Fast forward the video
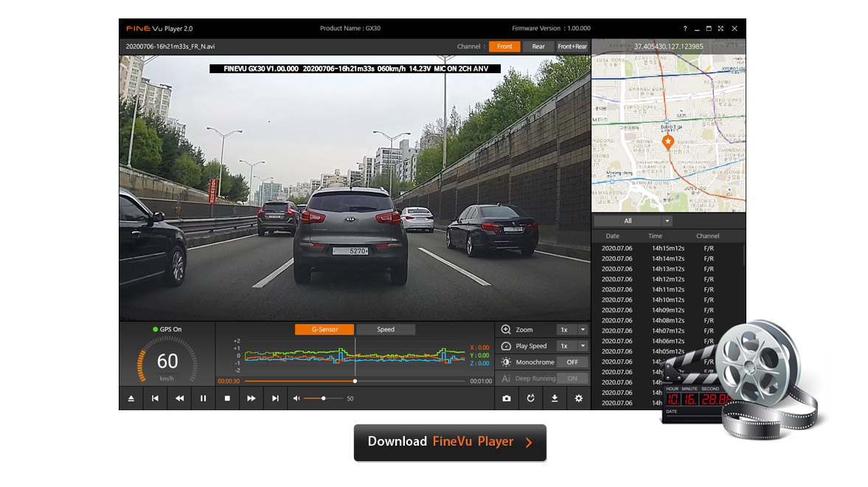 click(x=251, y=398)
